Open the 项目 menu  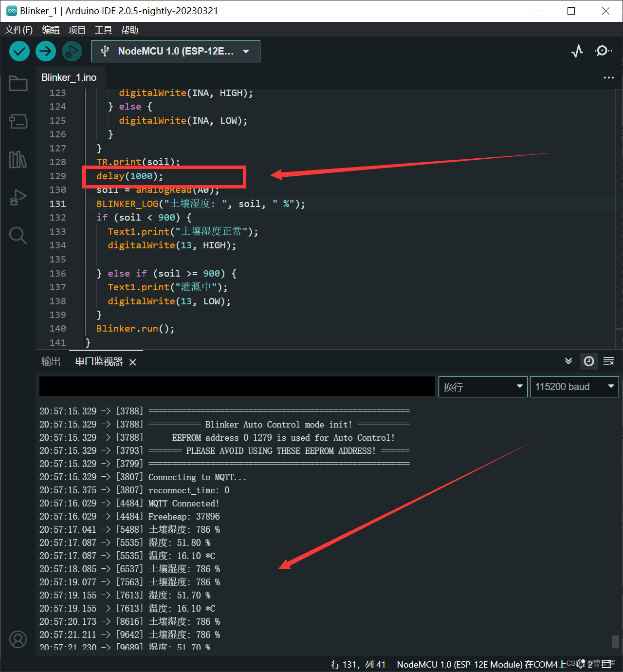(x=77, y=30)
